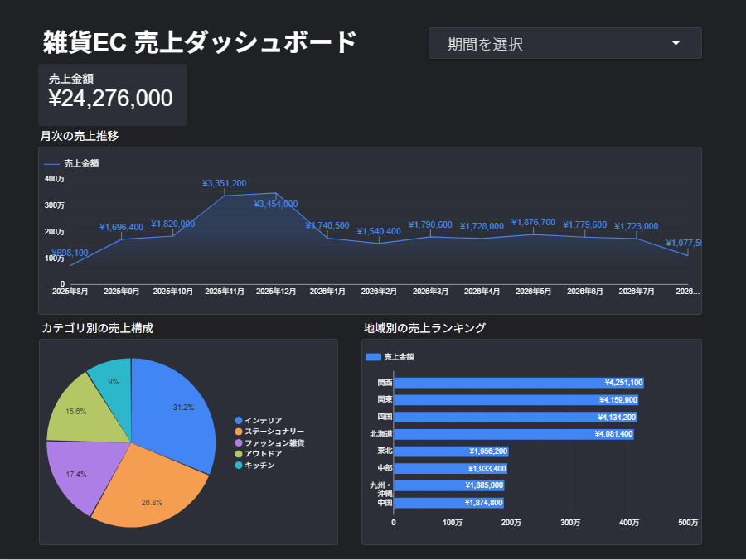Select the 東北 bar ¥1,956,200
Image resolution: width=746 pixels, height=560 pixels.
coord(452,451)
